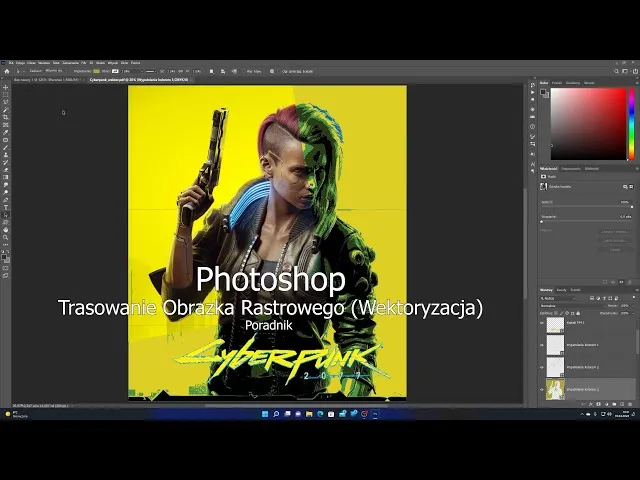
Task: Toggle visibility of Wypełnienie kolorem 3
Action: click(542, 389)
